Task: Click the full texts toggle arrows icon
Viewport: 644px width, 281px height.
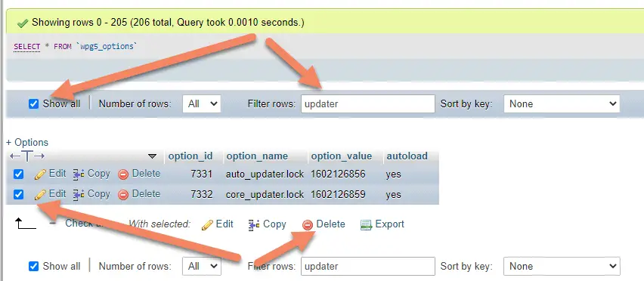Action: pyautogui.click(x=27, y=156)
